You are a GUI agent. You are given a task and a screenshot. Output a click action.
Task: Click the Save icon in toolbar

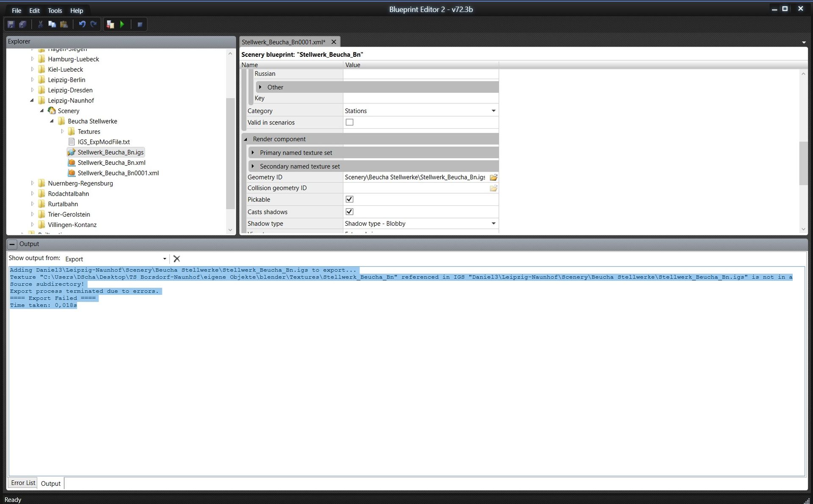tap(11, 25)
